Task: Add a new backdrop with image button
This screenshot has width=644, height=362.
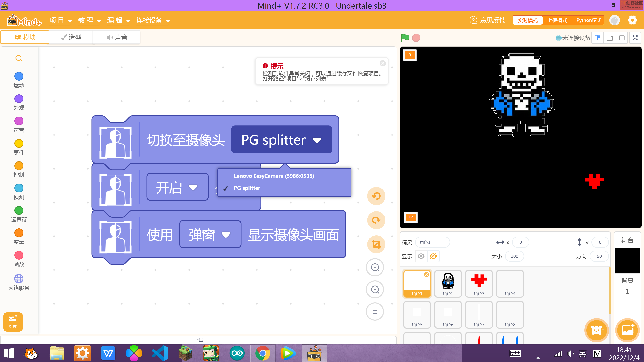Action: 627,330
